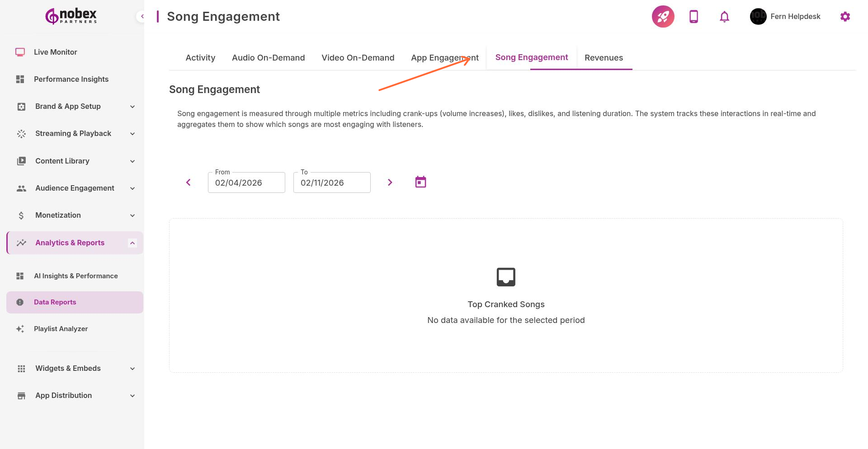Open the Audio On-Demand tab

pos(268,57)
